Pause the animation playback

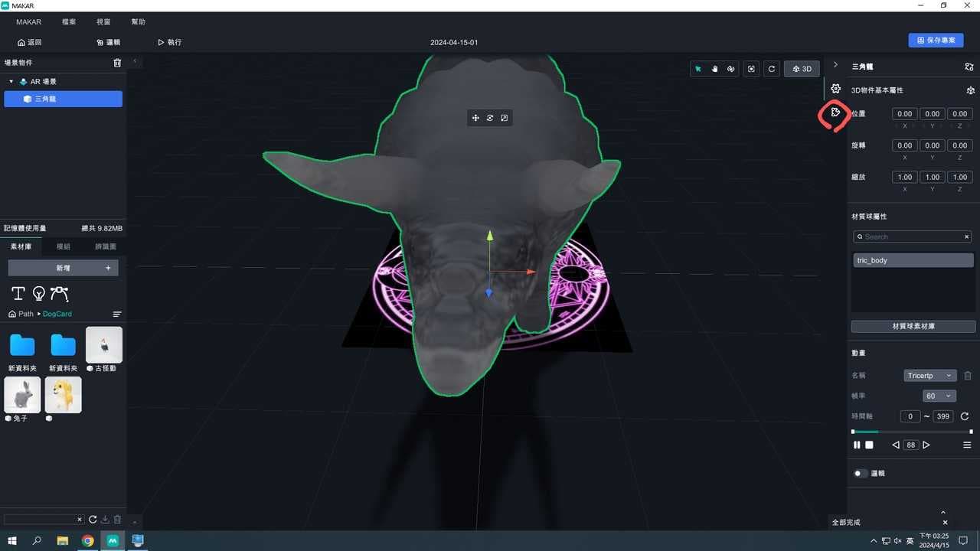[857, 445]
